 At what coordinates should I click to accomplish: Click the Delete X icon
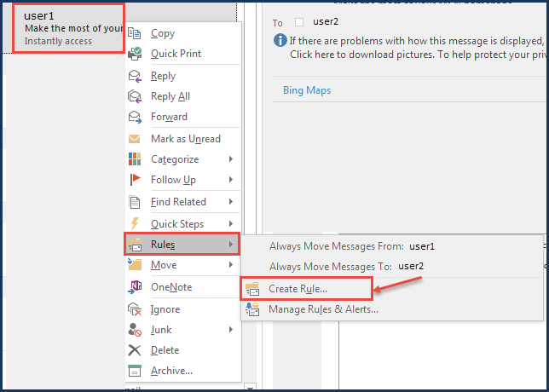point(135,350)
